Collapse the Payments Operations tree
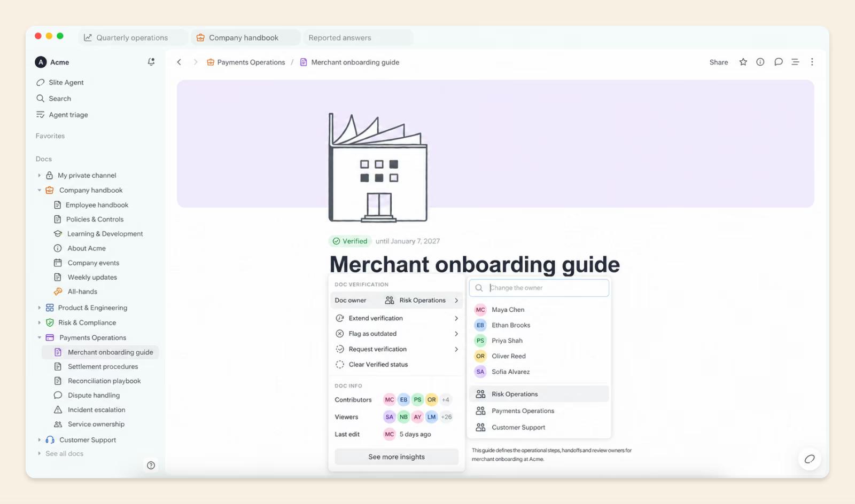Screen dimensions: 855x504 click(39, 337)
